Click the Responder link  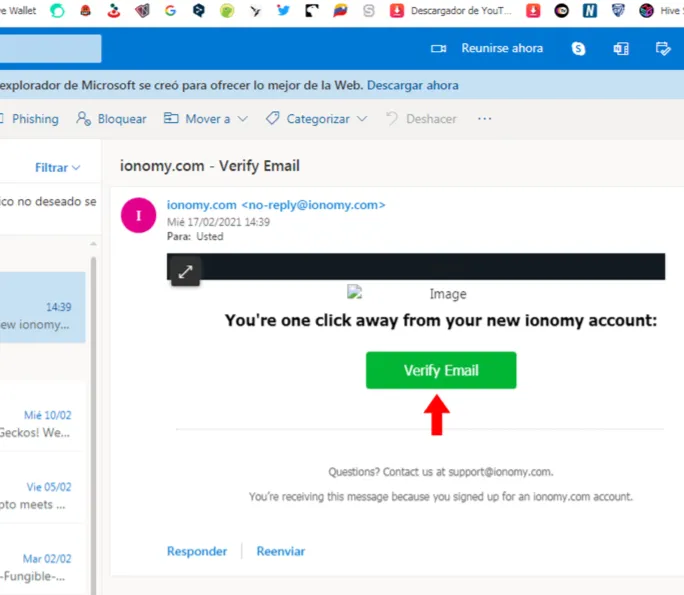[x=197, y=551]
